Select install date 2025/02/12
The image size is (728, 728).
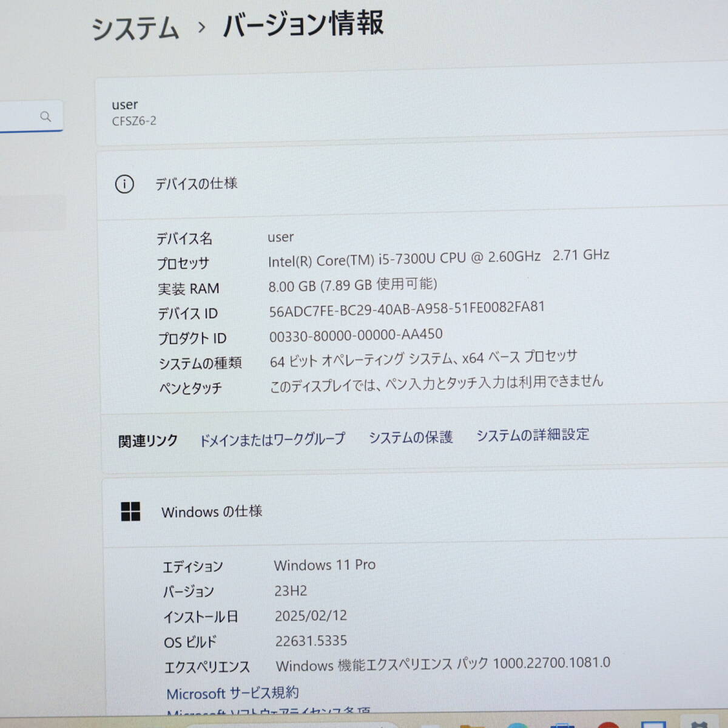311,615
